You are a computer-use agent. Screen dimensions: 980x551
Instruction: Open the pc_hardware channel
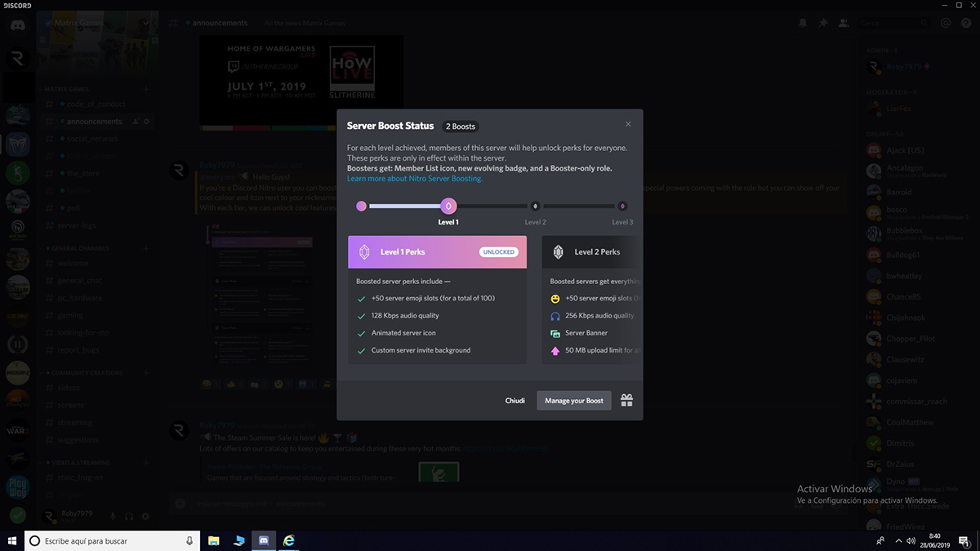(96, 298)
